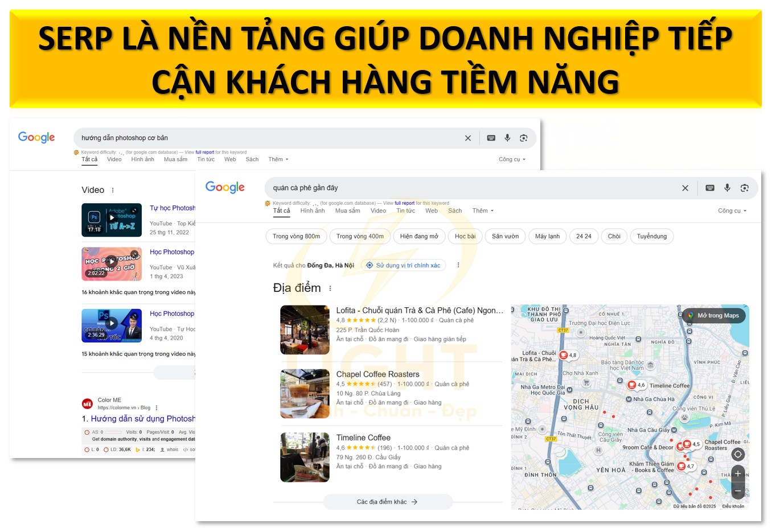The height and width of the screenshot is (532, 772).
Task: Click 'Sử dụng vị trí chính xác' button
Action: [x=403, y=265]
